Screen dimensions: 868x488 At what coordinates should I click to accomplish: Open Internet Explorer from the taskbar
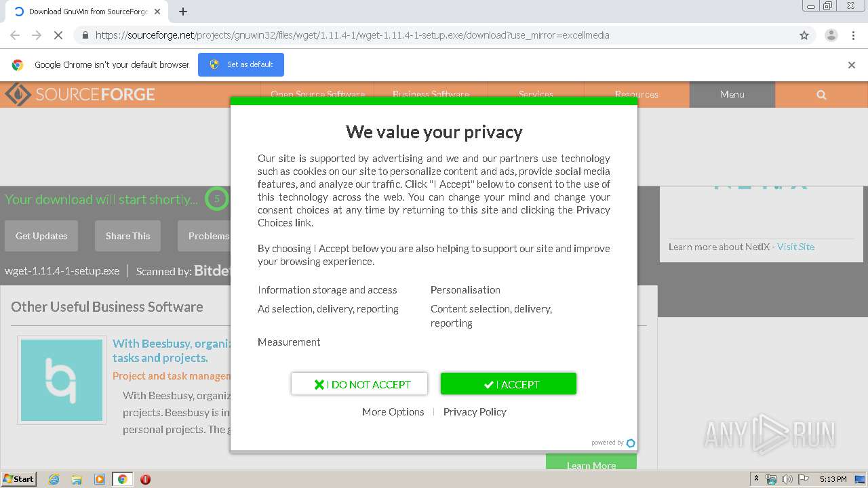tap(54, 479)
